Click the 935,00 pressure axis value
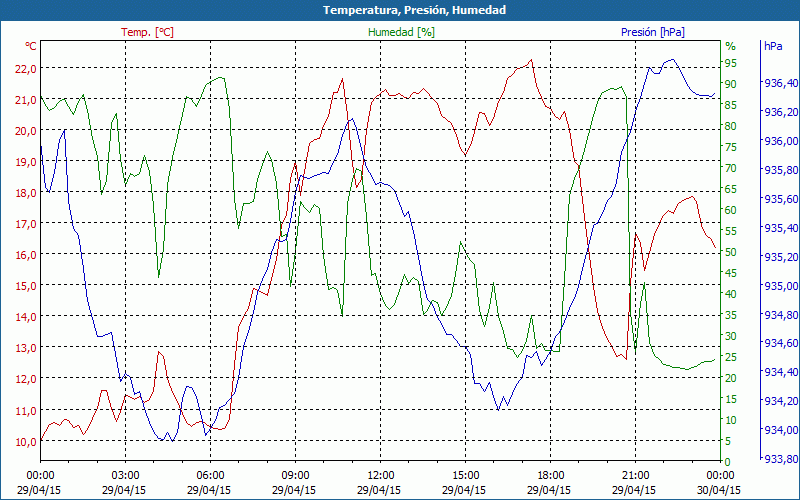Image resolution: width=800 pixels, height=500 pixels. tap(781, 286)
